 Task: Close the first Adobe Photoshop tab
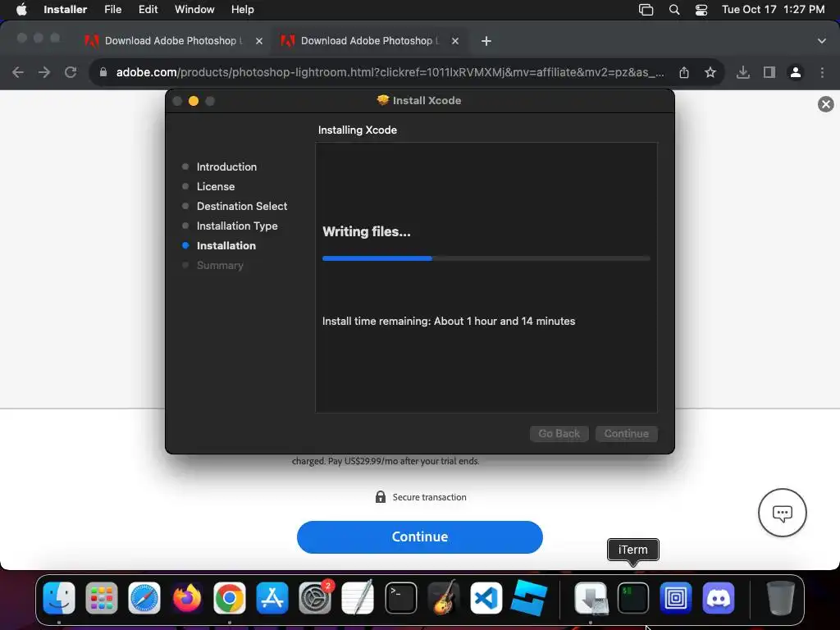(259, 41)
